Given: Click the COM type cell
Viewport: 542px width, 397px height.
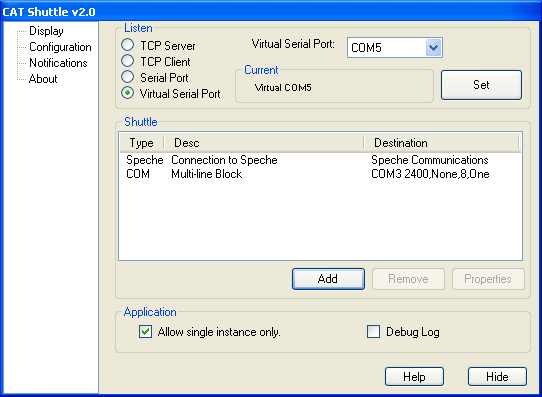Looking at the screenshot, I should coord(138,174).
